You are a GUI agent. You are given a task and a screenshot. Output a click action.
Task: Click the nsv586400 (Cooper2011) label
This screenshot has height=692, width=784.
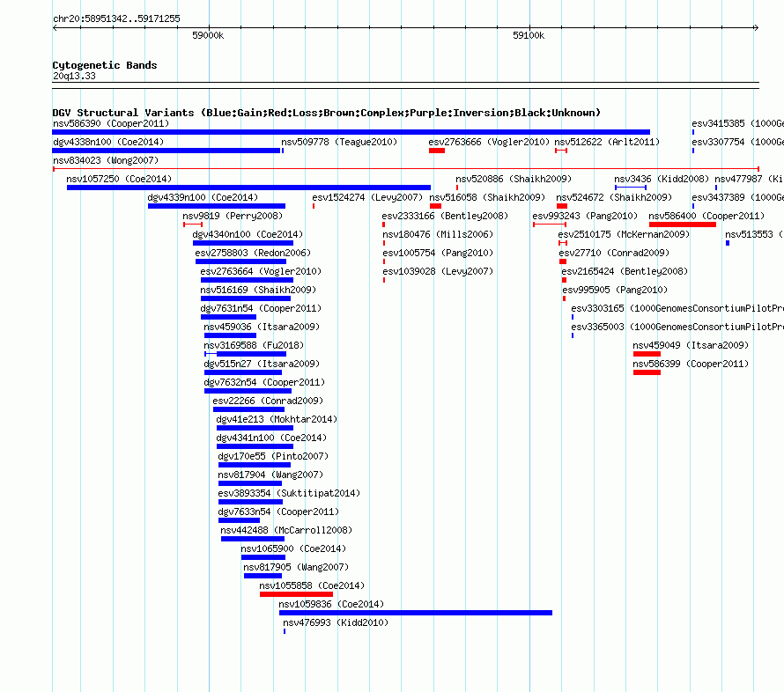pyautogui.click(x=706, y=216)
